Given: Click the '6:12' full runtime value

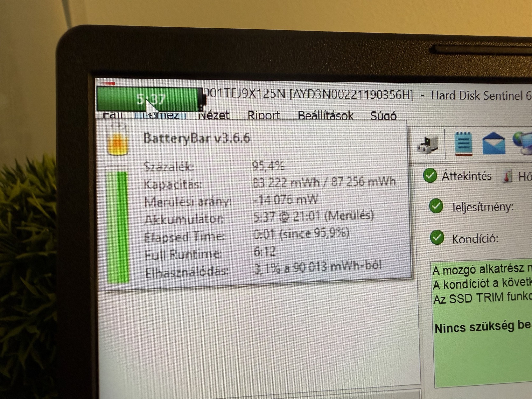Looking at the screenshot, I should (264, 252).
